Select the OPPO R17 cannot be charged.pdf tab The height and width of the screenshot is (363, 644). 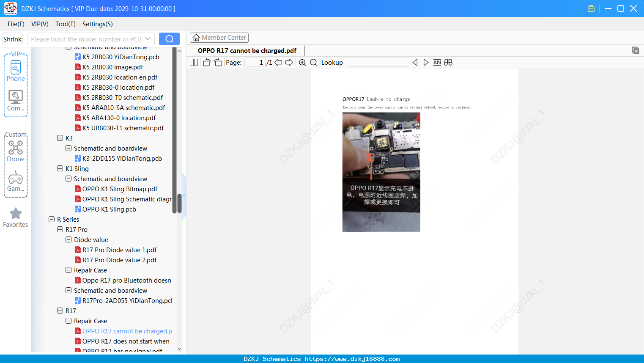pos(247,51)
